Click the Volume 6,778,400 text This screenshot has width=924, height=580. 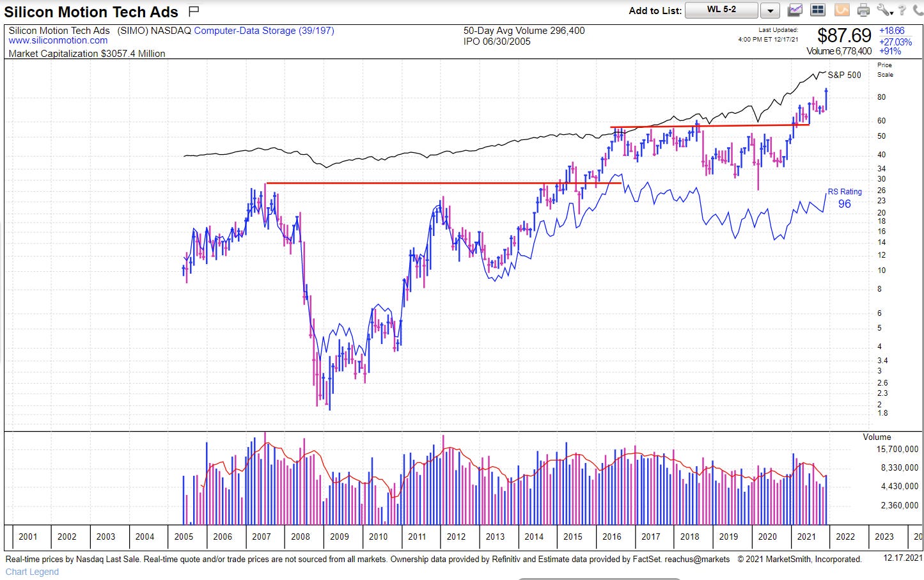[839, 51]
